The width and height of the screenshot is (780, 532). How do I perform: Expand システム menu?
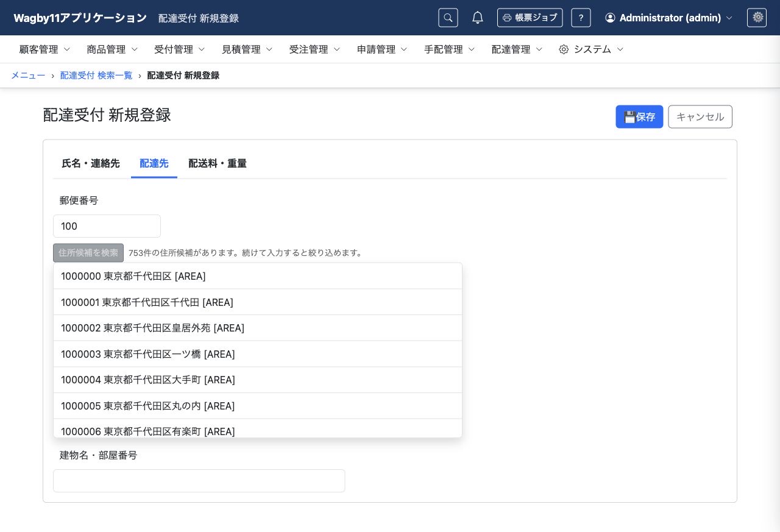point(591,49)
